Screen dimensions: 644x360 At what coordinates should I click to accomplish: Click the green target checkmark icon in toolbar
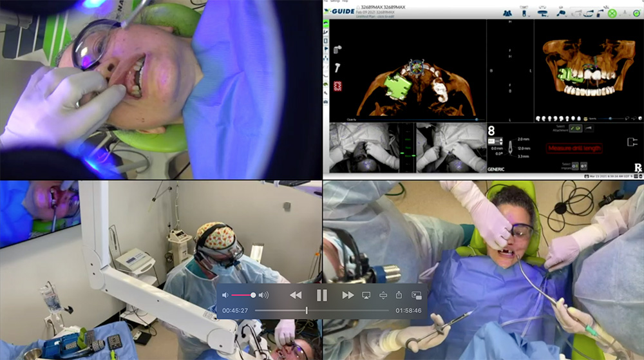click(x=637, y=13)
